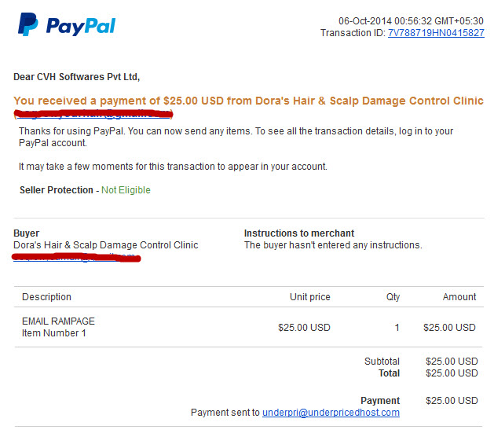Click the PayPal logo
Viewport: 494px width, 448px height.
[x=67, y=24]
